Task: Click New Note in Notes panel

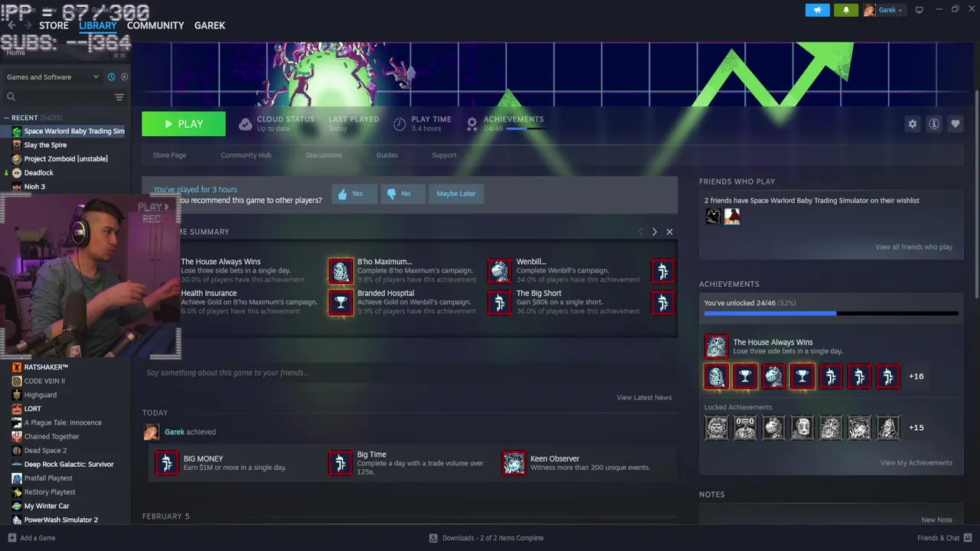Action: (936, 520)
